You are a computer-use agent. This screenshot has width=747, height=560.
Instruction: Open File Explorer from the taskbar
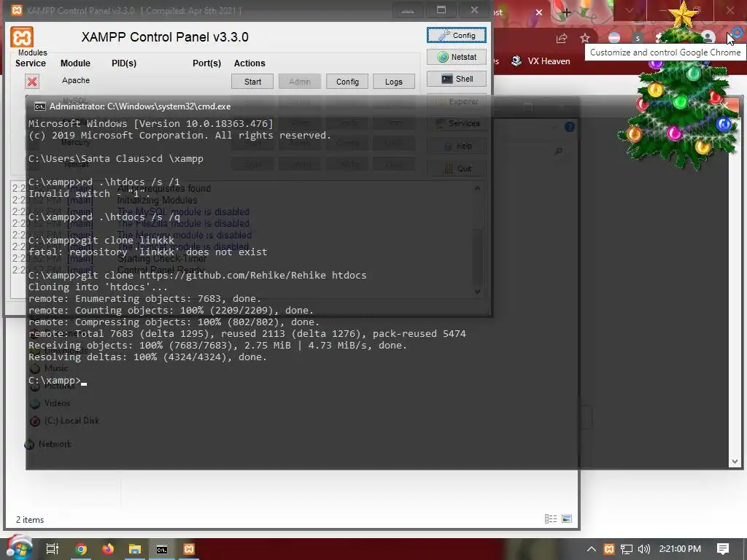135,549
